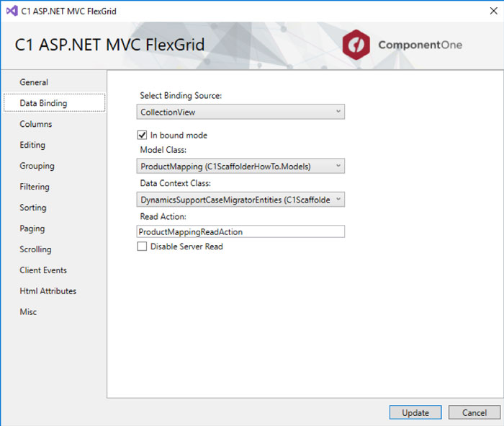504x426 pixels.
Task: Open the Data Context Class dropdown
Action: (x=240, y=200)
